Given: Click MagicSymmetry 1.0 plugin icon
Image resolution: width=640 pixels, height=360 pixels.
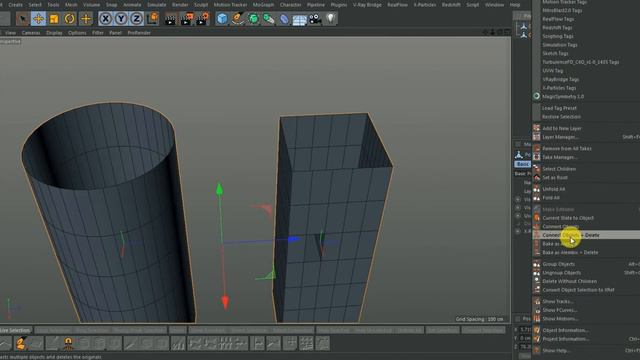Looking at the screenshot, I should [x=537, y=96].
